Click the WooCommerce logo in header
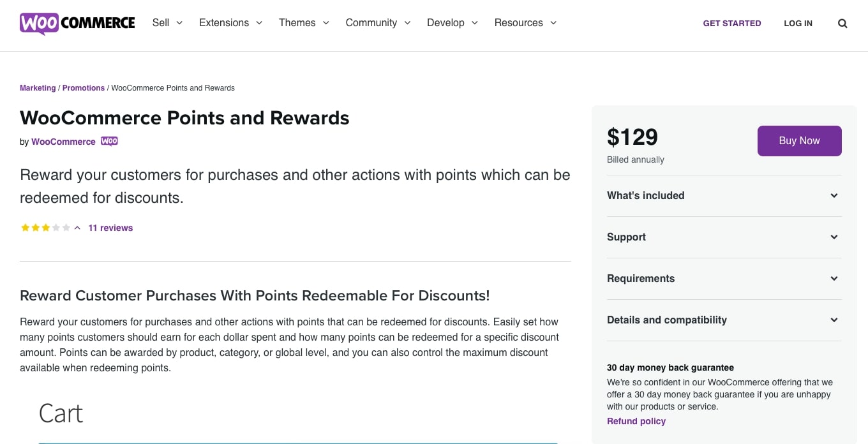This screenshot has height=444, width=868. pos(77,23)
